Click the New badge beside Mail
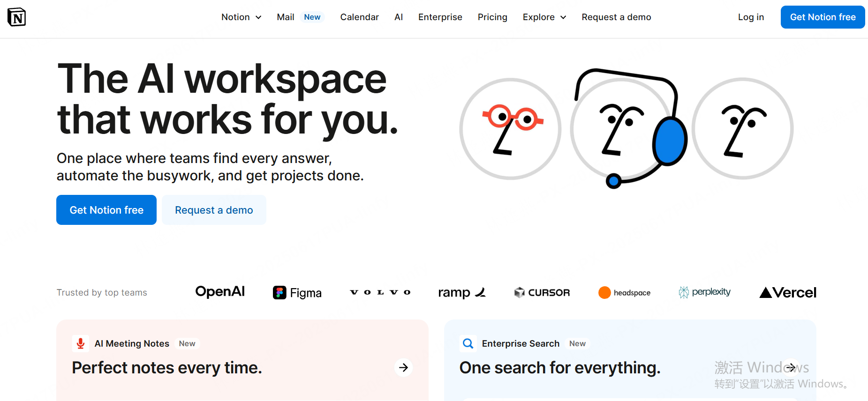The height and width of the screenshot is (401, 868). tap(312, 17)
